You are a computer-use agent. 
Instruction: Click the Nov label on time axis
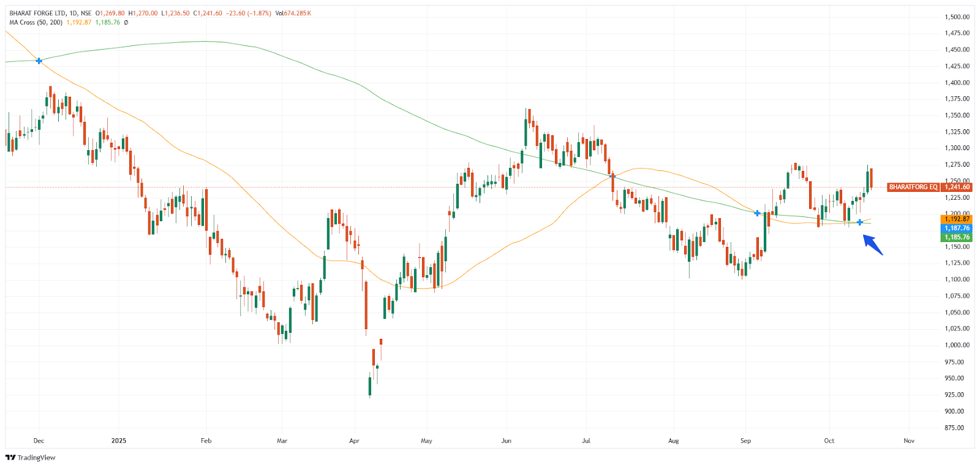[x=909, y=441]
